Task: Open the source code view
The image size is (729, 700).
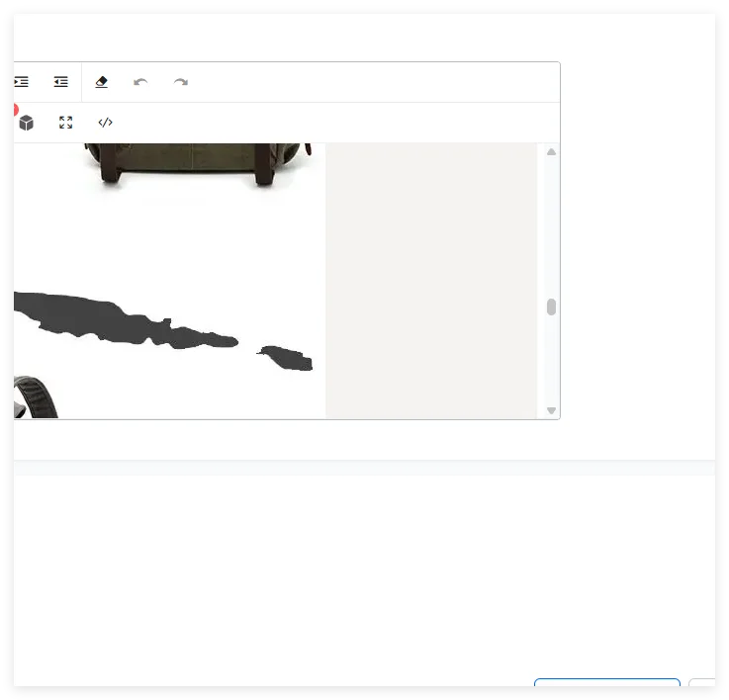Action: click(x=106, y=123)
